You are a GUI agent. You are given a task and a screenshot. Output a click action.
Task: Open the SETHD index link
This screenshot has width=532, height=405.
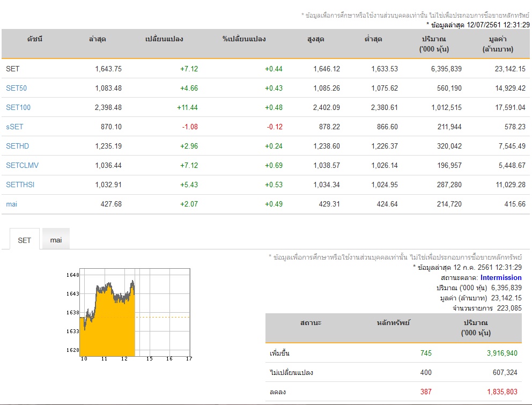pos(17,146)
